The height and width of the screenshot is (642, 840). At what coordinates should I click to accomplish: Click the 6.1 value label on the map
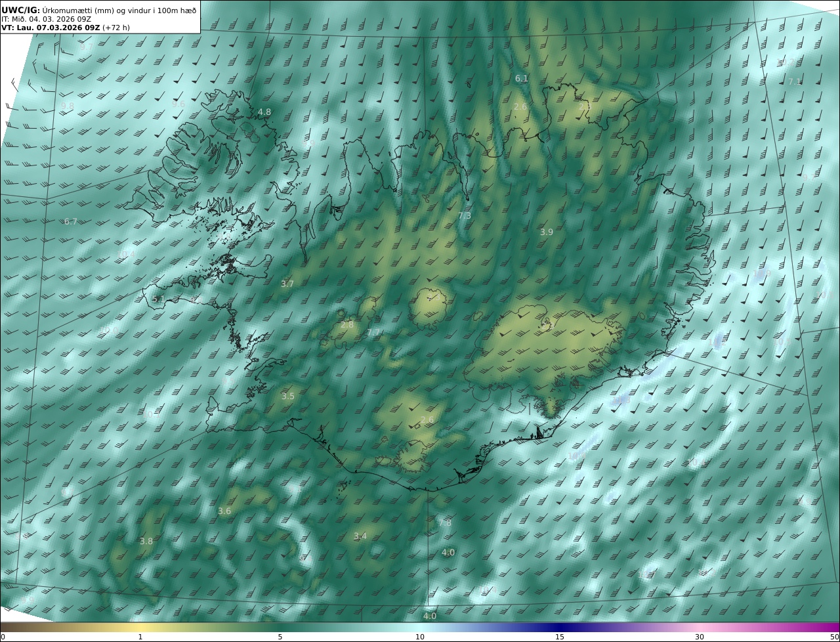[x=521, y=78]
